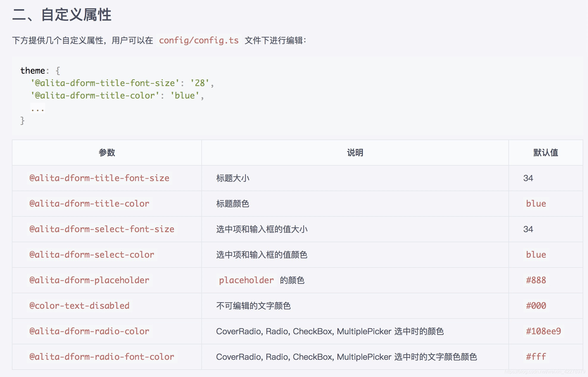This screenshot has width=588, height=377.
Task: Click the config/config.ts inline code
Action: tap(199, 40)
